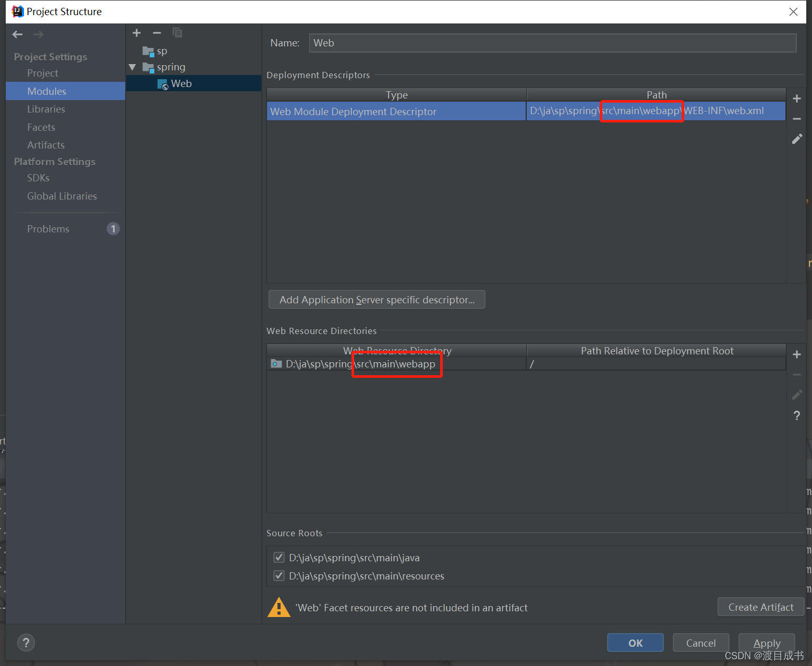The width and height of the screenshot is (812, 666).
Task: Select the Web facet tree item
Action: 193,83
